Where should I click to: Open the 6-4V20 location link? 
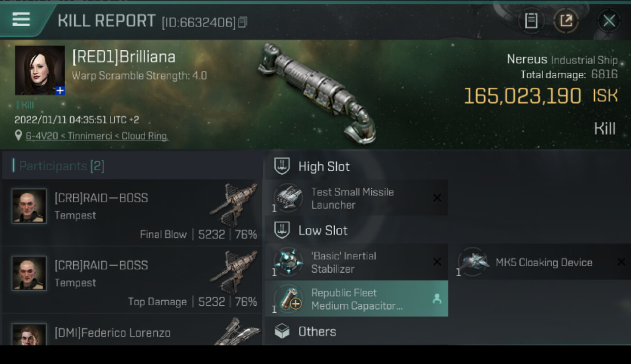point(96,136)
